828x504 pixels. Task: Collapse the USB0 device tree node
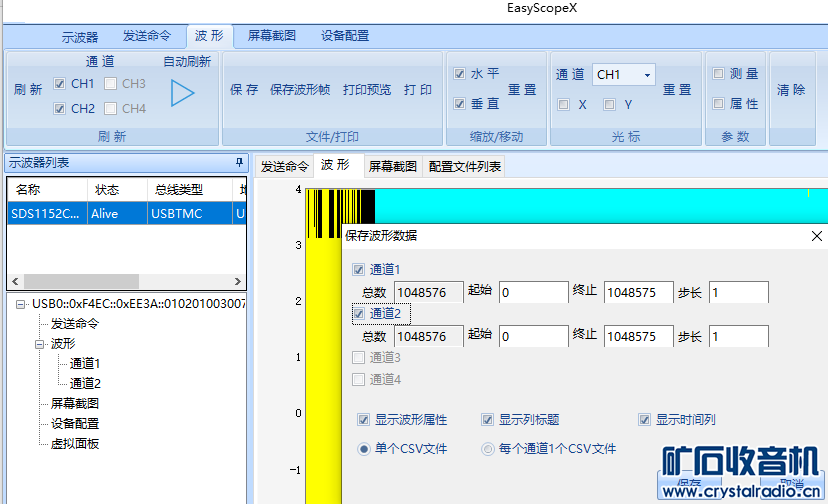[20, 304]
